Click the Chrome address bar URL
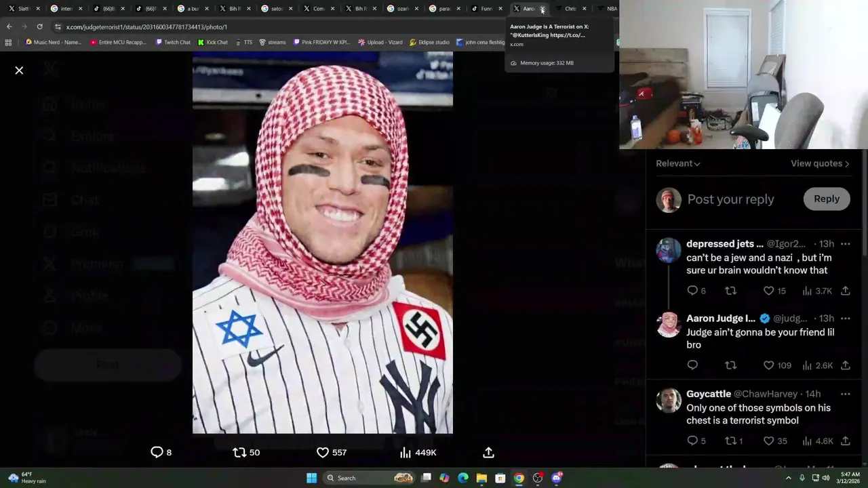 coord(146,27)
